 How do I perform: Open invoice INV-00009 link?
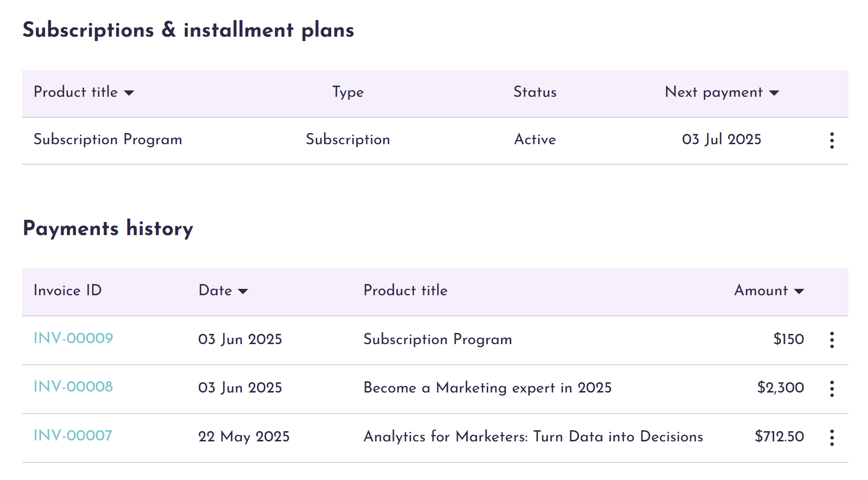pos(73,338)
